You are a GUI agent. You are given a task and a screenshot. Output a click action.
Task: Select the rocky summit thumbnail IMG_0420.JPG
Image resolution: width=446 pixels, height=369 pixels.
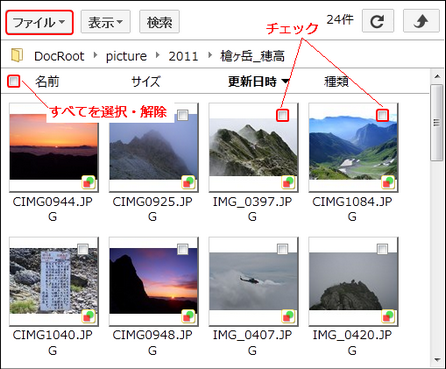353,281
